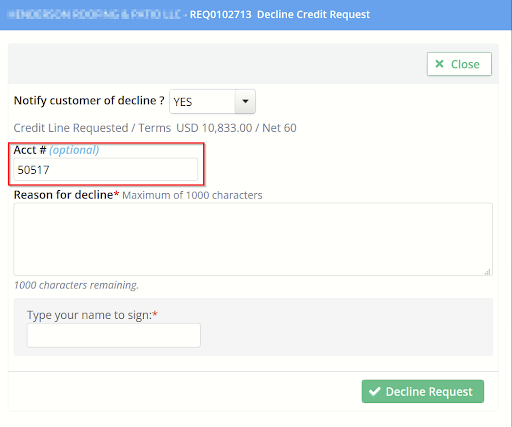Click the Notify customer of decline label

click(89, 101)
